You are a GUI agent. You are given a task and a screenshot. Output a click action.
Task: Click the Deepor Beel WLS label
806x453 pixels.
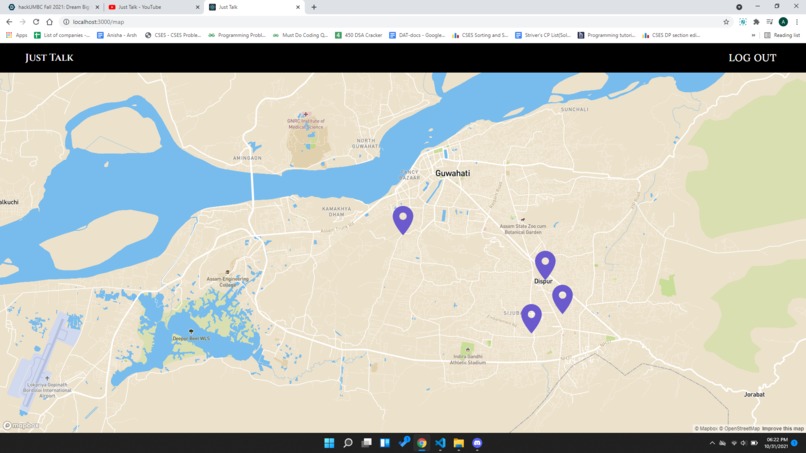(191, 338)
